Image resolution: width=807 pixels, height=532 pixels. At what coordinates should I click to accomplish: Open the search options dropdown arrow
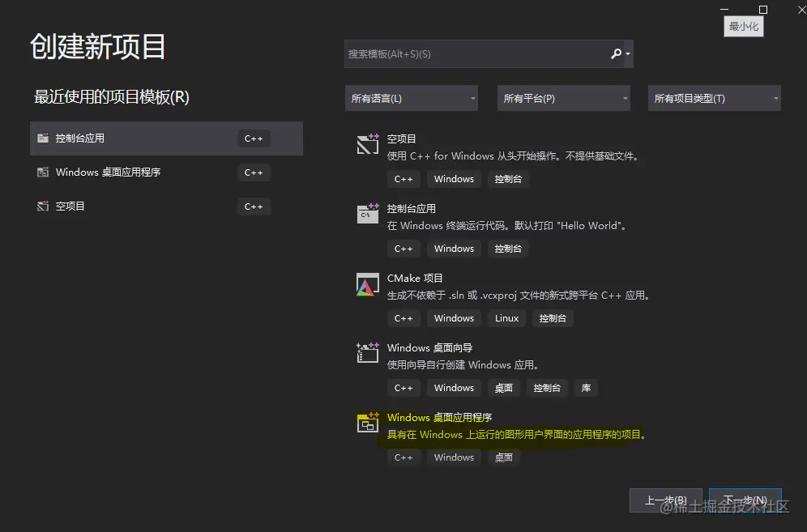(628, 53)
